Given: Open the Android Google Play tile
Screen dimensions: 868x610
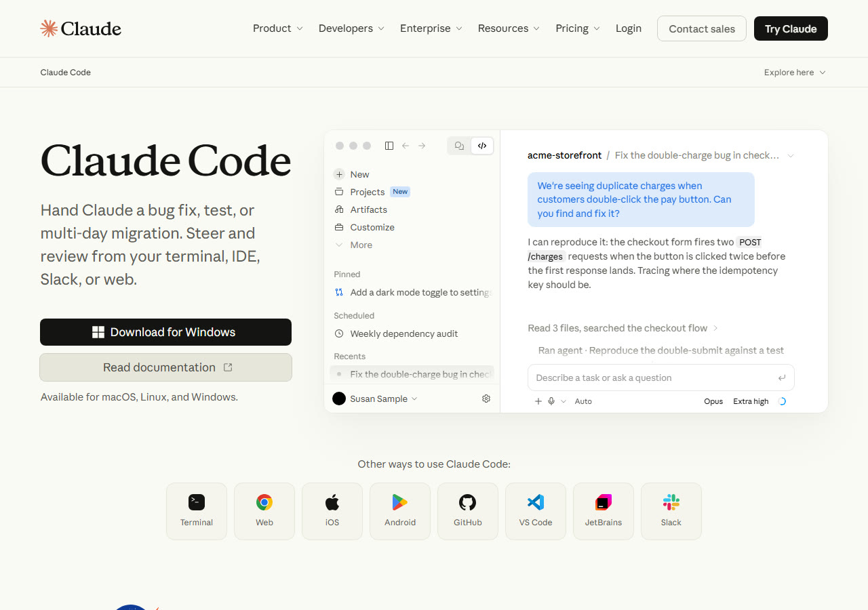Looking at the screenshot, I should click(x=400, y=511).
